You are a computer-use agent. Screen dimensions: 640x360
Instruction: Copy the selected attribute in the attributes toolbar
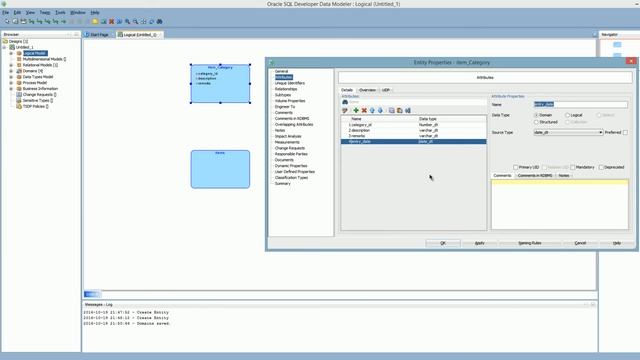click(x=391, y=111)
